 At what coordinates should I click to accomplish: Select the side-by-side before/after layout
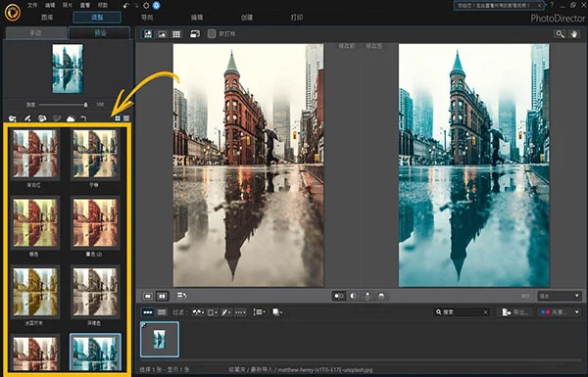coord(339,296)
